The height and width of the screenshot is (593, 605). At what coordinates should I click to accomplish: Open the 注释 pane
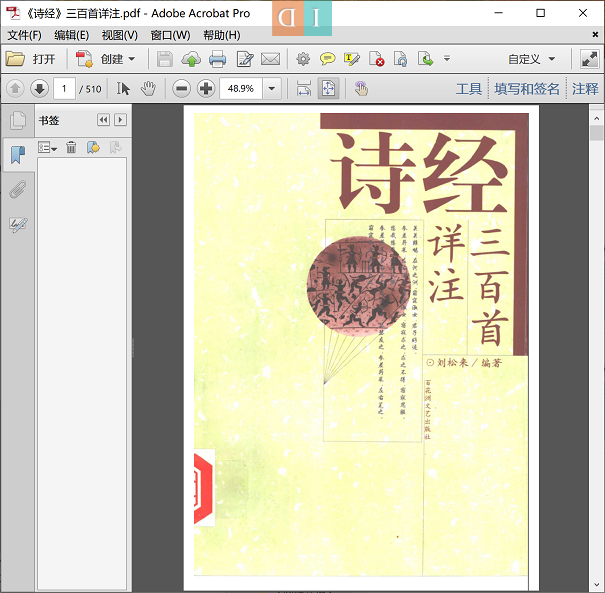(585, 89)
